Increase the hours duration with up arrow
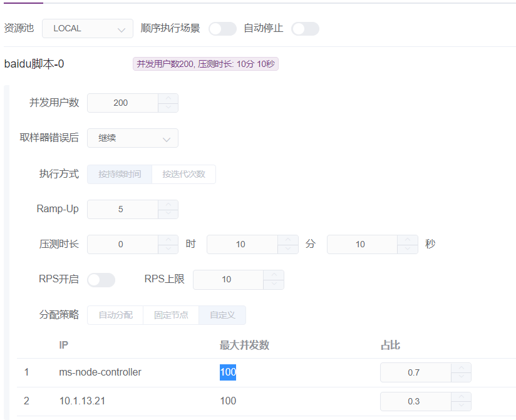 (168, 240)
